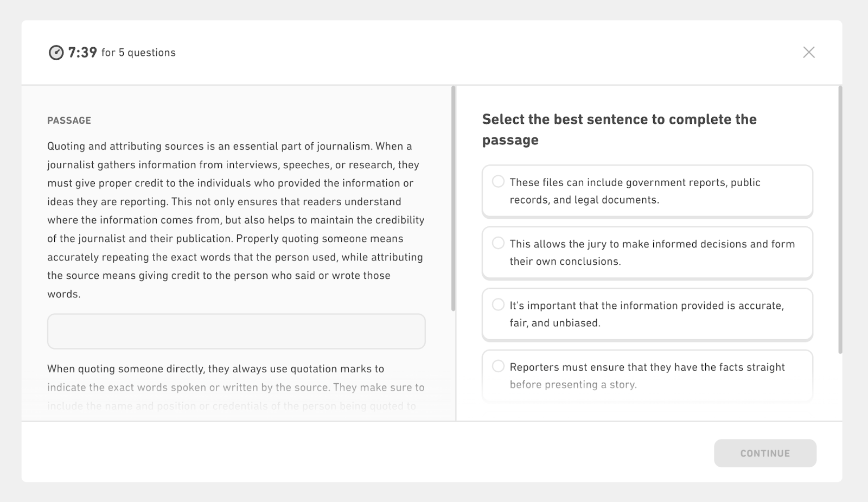Click the 'for 5 questions' label
This screenshot has width=868, height=502.
pyautogui.click(x=138, y=53)
